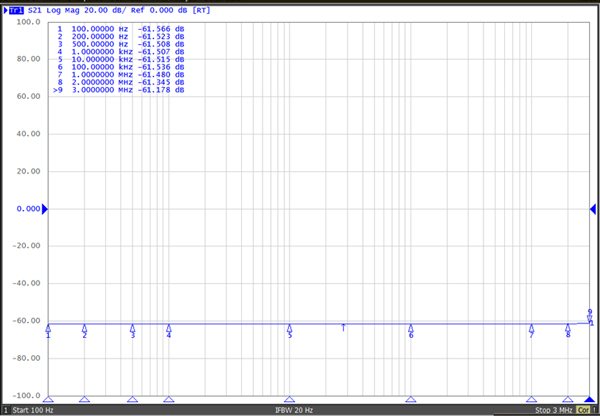Viewport: 600px width, 416px height.
Task: Toggle the Cor correction indicator
Action: pyautogui.click(x=583, y=410)
